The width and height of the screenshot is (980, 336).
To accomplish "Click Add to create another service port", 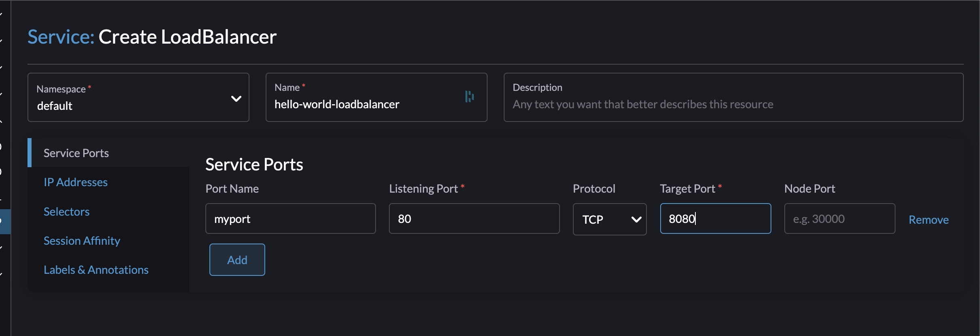I will 237,260.
